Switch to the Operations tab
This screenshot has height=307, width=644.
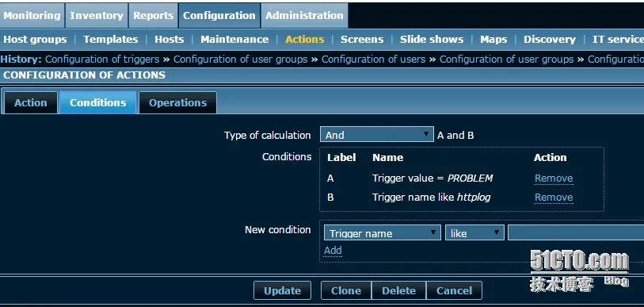178,102
